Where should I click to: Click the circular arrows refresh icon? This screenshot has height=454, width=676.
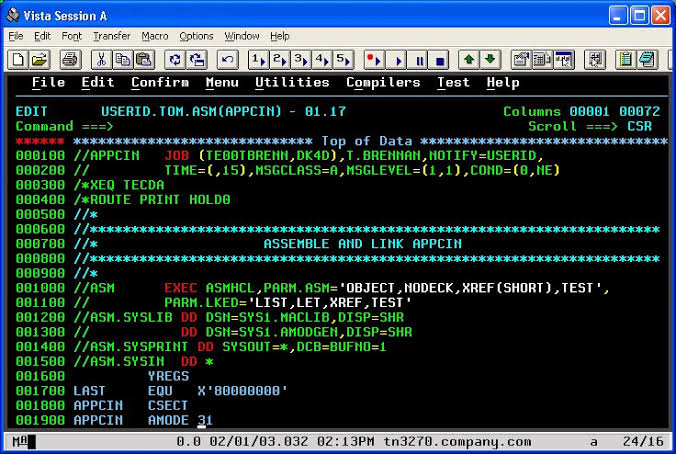click(175, 59)
